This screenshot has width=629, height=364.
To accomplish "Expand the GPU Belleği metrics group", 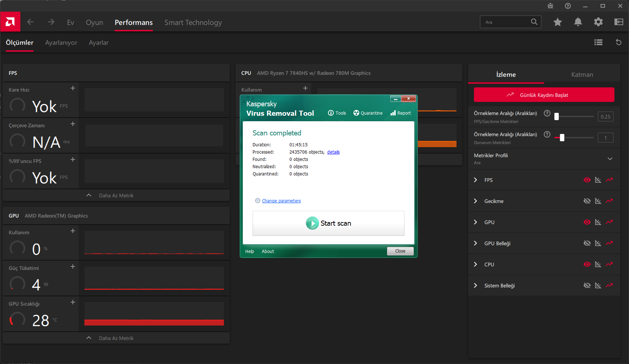I will point(475,243).
